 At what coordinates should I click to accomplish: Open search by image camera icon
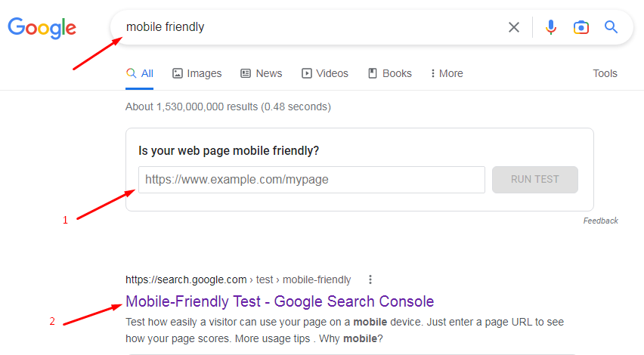581,27
